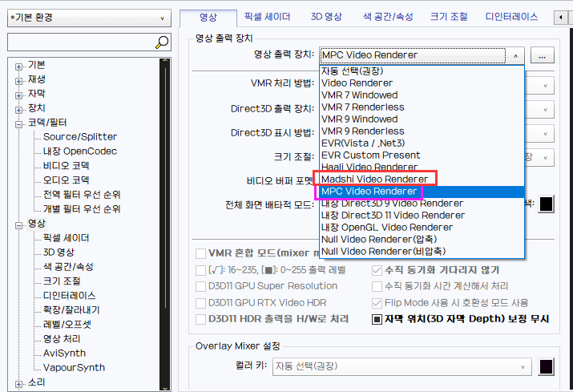Open 내장 OpenCodec tree item
Screen dimensions: 573x392
(x=79, y=152)
